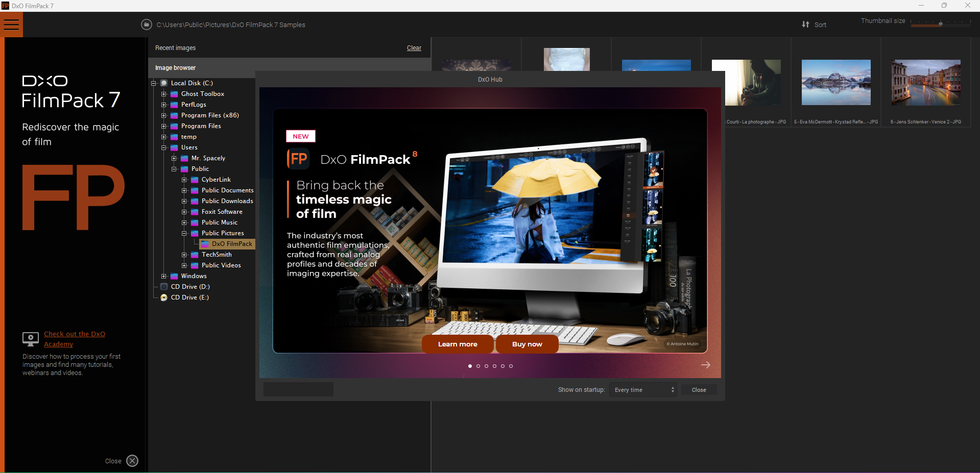Advance the DxO Hub carousel with the arrow

tap(706, 365)
